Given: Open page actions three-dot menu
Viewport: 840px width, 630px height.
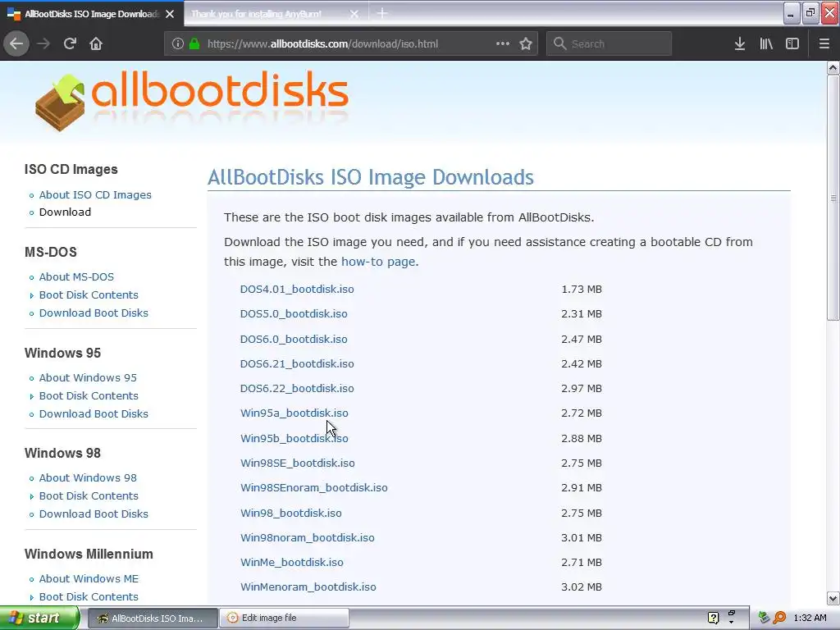Looking at the screenshot, I should (x=503, y=43).
